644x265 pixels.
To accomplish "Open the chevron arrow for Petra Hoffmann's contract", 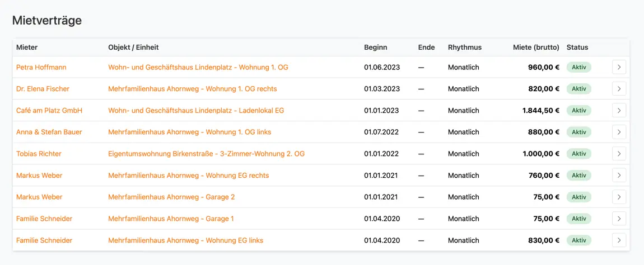I will pos(619,67).
